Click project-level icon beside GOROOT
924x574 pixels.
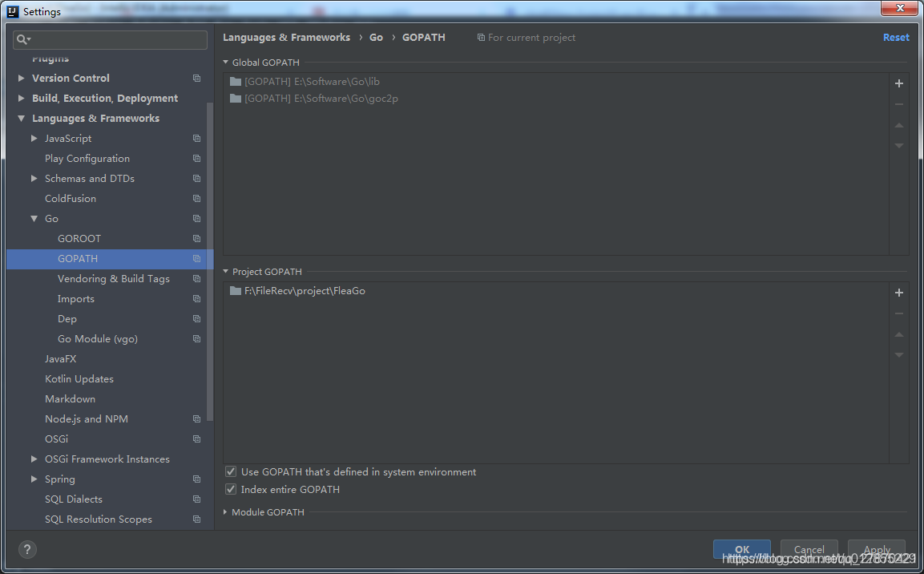click(x=197, y=239)
